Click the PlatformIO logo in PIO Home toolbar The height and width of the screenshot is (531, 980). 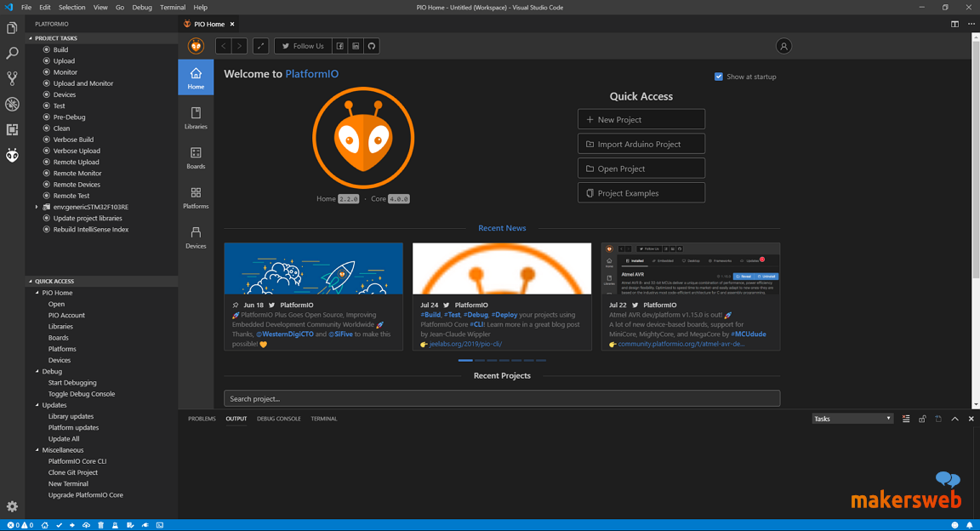point(197,46)
